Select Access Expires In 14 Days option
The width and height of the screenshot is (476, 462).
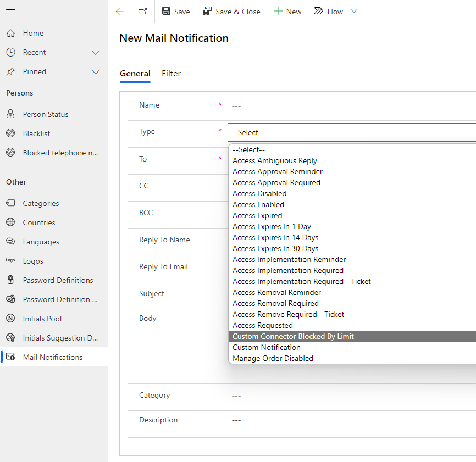point(275,237)
